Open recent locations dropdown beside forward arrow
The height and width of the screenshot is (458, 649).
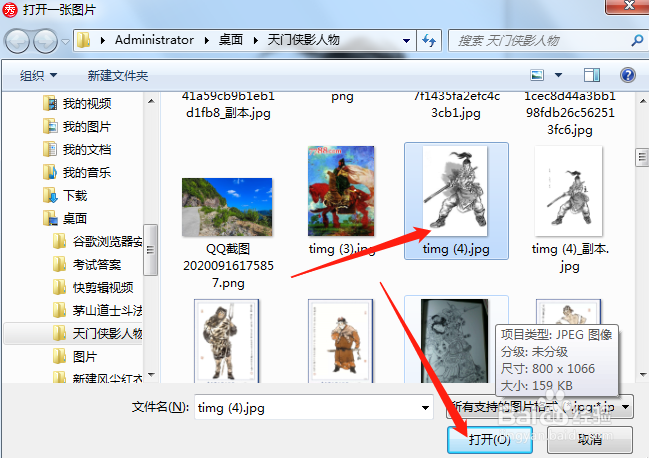(65, 41)
